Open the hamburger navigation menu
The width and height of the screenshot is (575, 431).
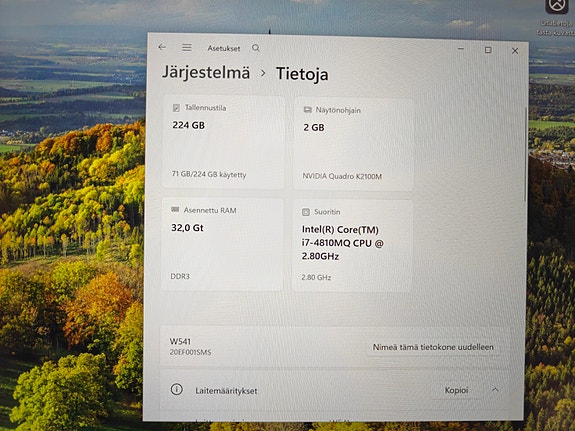(187, 47)
